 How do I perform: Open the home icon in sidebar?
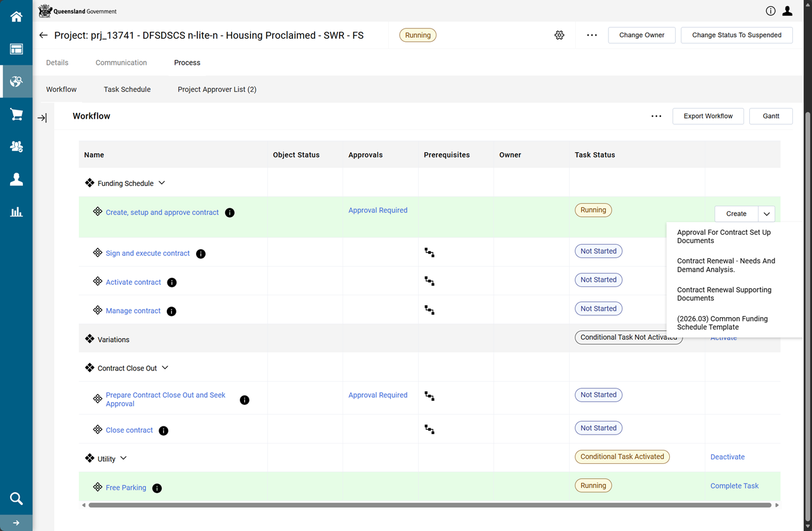(x=16, y=16)
